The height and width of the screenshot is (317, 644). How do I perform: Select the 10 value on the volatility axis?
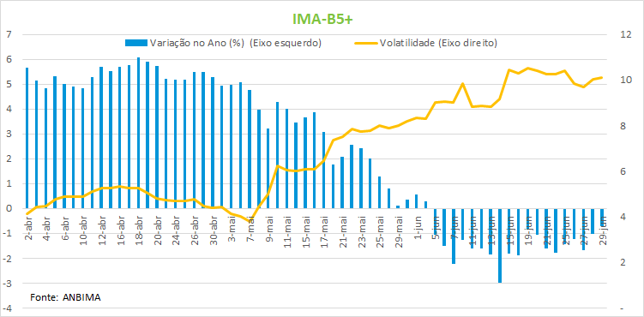point(626,80)
